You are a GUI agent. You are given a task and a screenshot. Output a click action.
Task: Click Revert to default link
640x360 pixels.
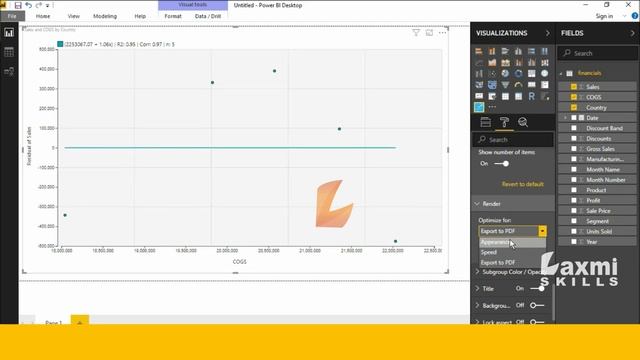pos(522,184)
